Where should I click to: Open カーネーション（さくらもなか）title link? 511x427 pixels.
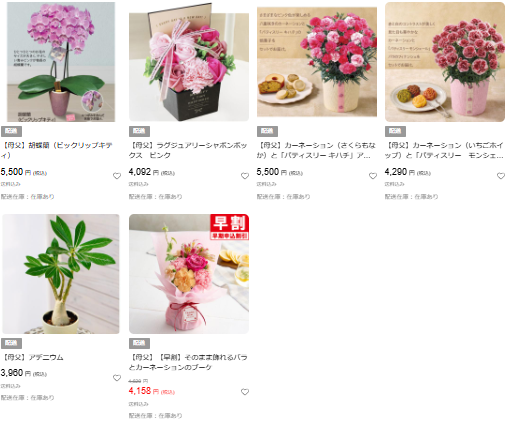tap(316, 150)
